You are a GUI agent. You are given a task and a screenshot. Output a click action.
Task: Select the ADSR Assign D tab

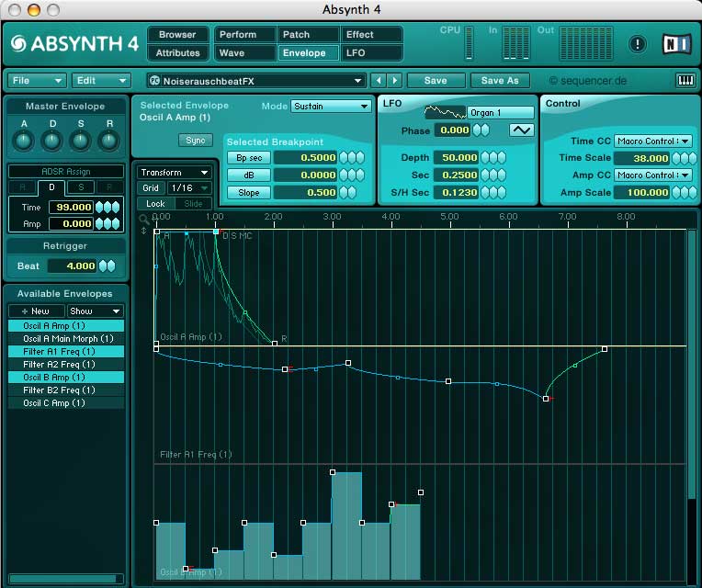[51, 187]
